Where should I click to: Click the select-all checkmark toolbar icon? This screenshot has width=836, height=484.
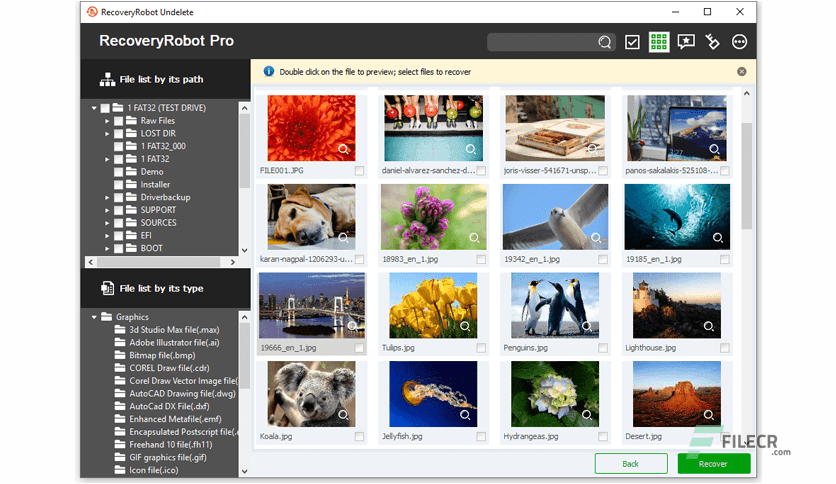pos(632,42)
